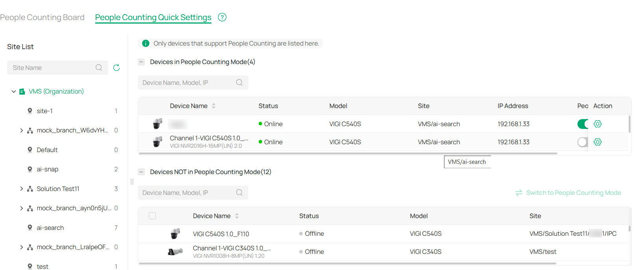Screen dimensions: 644x270
Task: Open settings gear for Channel 1-VIGI C540S
Action: 598,142
